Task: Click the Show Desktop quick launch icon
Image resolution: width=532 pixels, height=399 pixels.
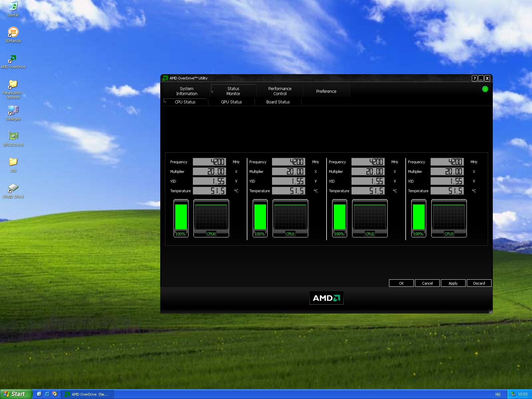Action: click(x=39, y=394)
